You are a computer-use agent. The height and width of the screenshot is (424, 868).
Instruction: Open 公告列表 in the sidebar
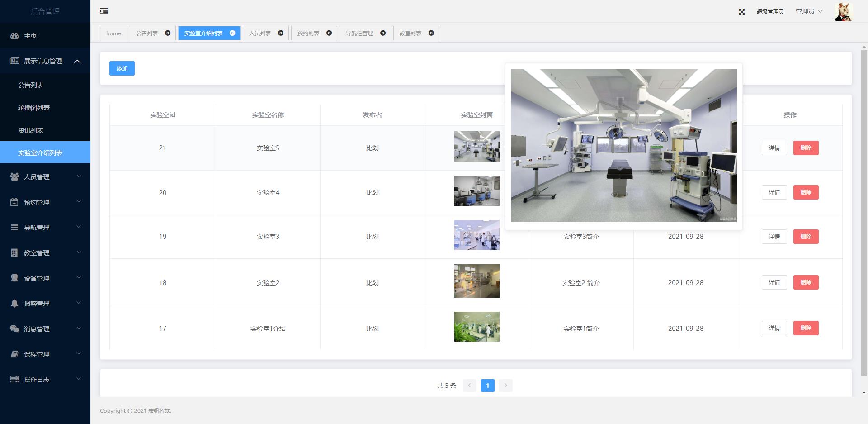coord(45,85)
